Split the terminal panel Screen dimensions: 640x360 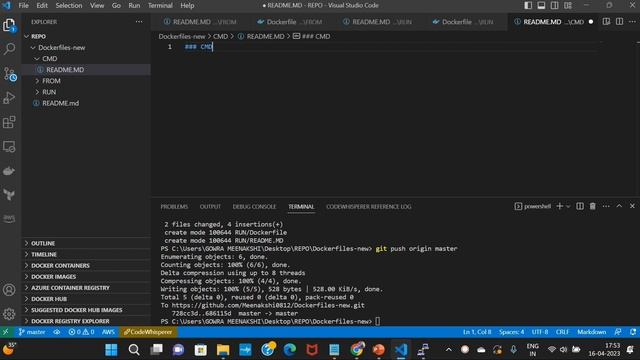tap(580, 206)
